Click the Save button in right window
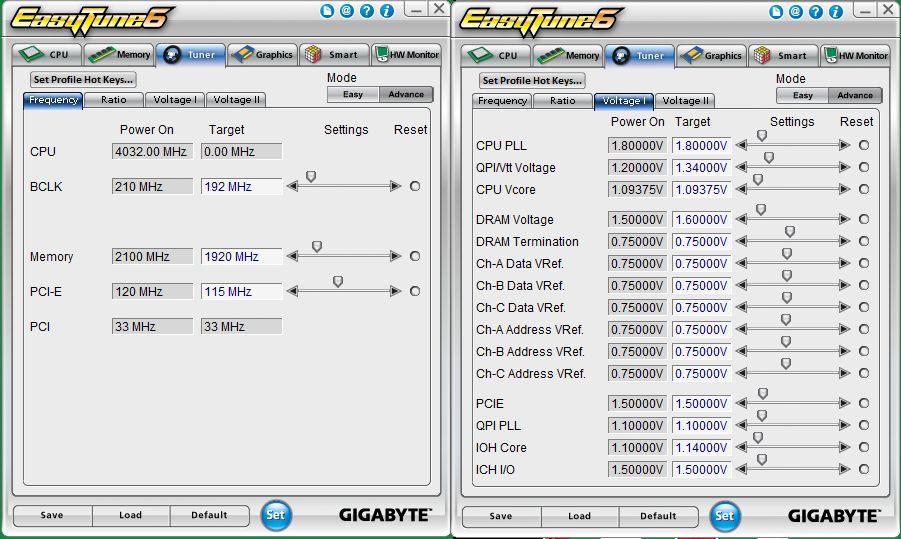This screenshot has width=901, height=539. point(500,516)
